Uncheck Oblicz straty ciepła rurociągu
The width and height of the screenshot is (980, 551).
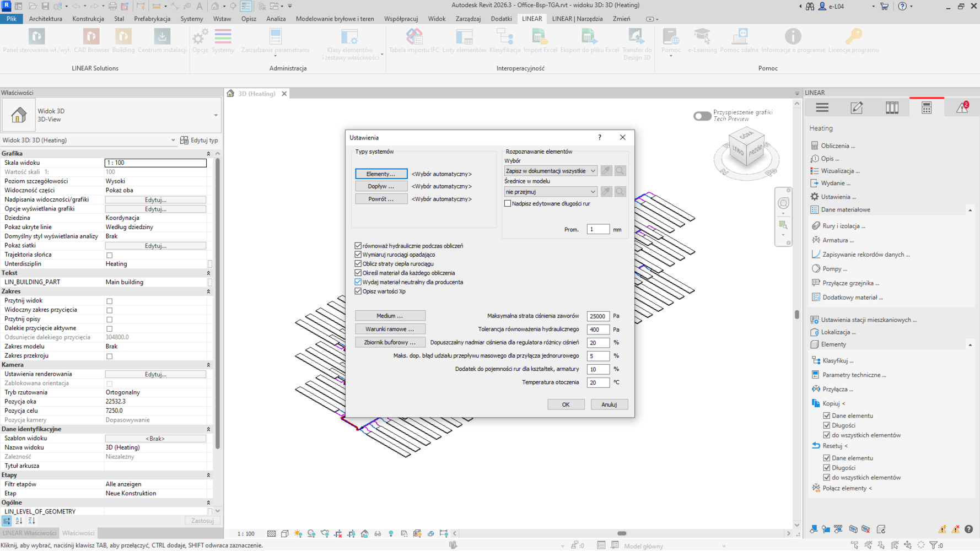click(x=358, y=264)
